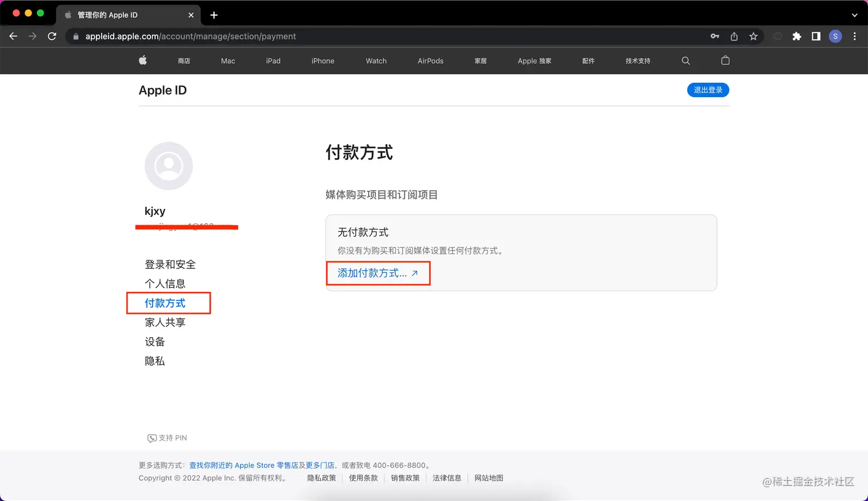Click the site lock icon
This screenshot has width=868, height=501.
click(x=76, y=36)
